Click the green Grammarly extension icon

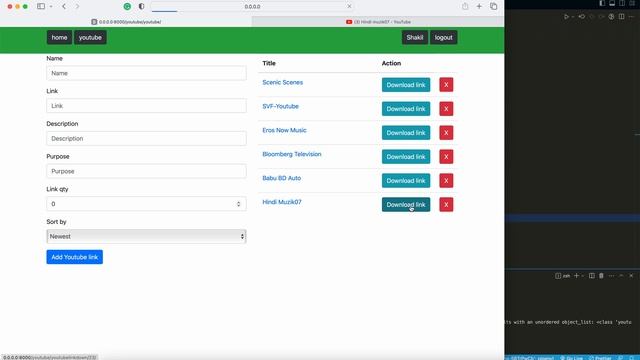click(127, 6)
